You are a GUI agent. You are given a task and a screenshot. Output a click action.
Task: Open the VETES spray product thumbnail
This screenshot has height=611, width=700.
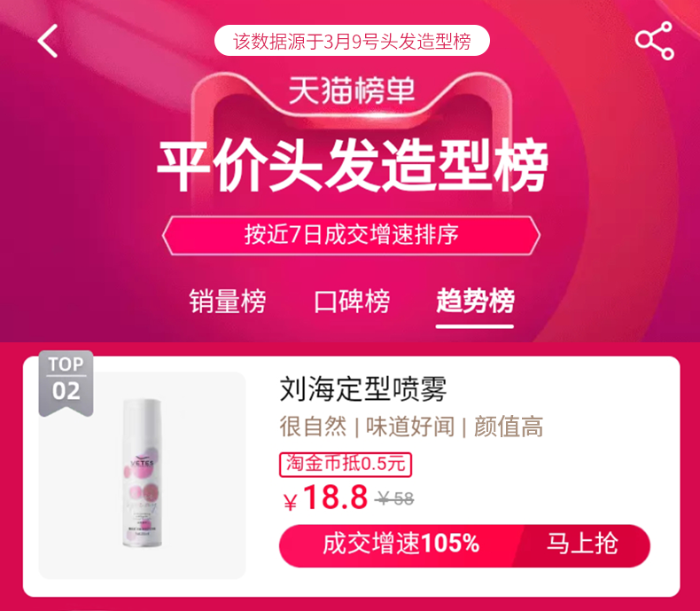click(143, 475)
